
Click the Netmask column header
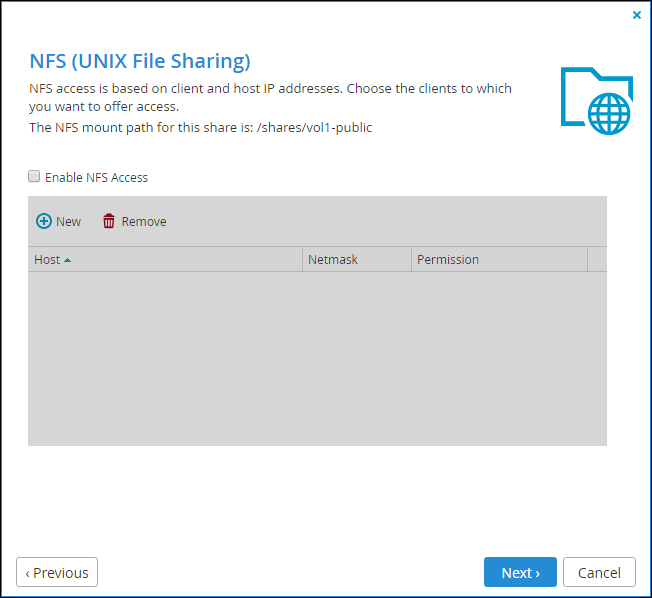(357, 259)
